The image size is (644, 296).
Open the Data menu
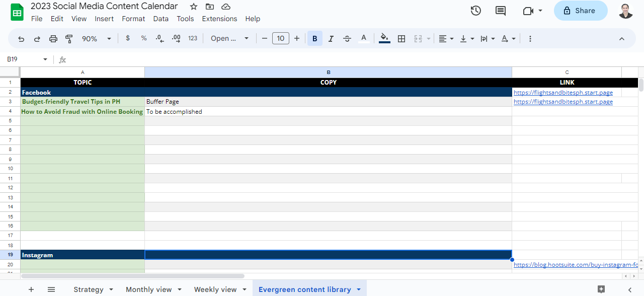click(161, 19)
